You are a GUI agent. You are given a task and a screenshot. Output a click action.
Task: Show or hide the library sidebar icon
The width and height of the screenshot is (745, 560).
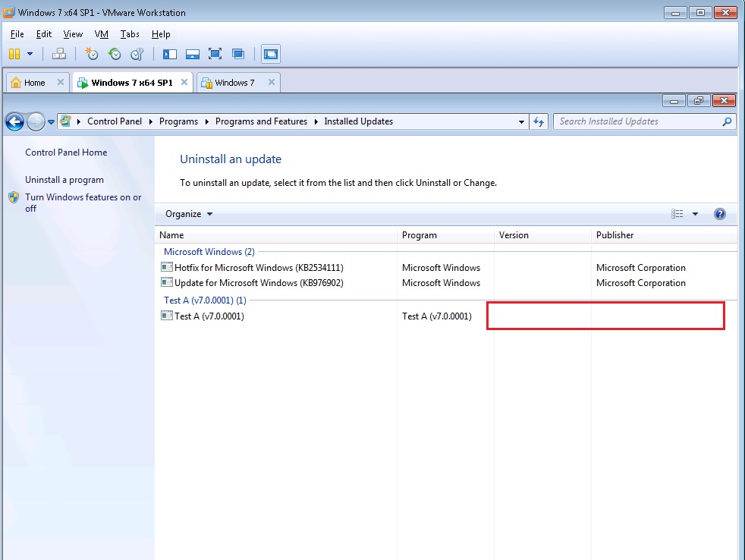(x=170, y=54)
